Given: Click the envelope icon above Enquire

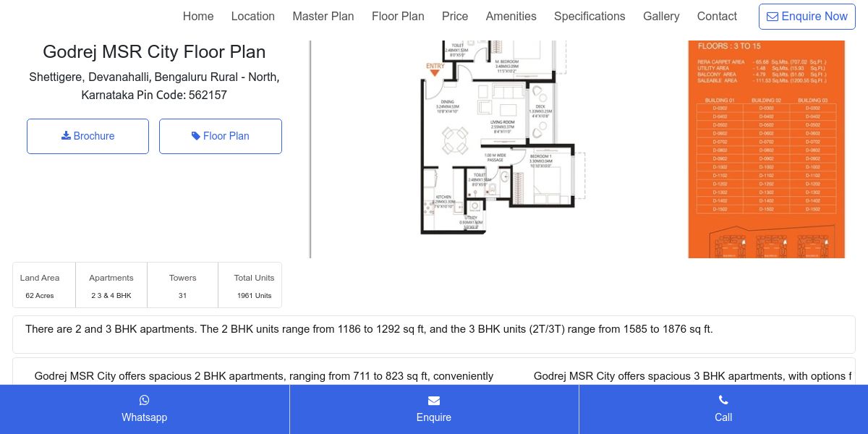Looking at the screenshot, I should click(434, 401).
